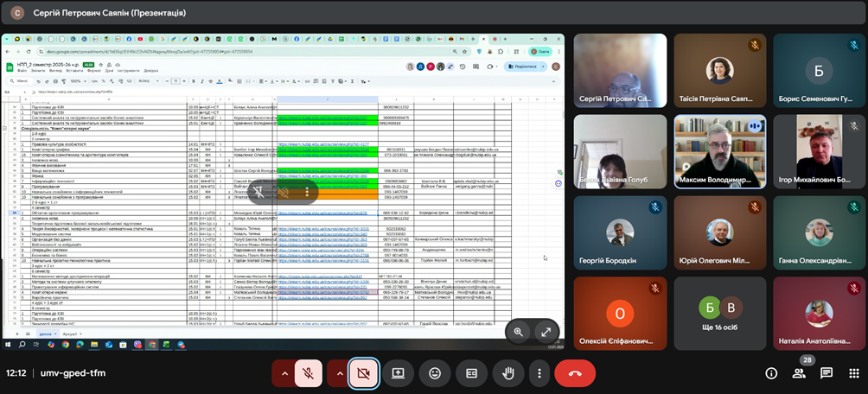868x394 pixels.
Task: Expand audio settings chevron beside the microphone
Action: coord(283,373)
